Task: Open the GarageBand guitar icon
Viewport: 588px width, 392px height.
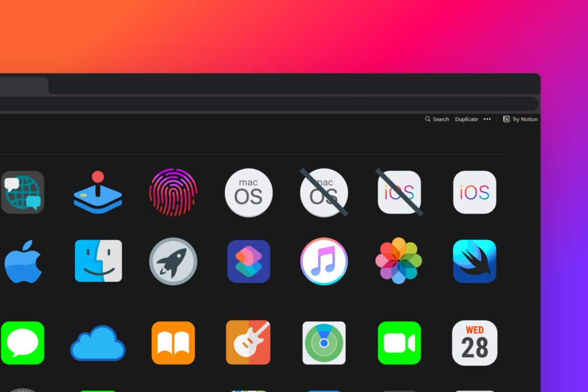Action: [x=248, y=342]
